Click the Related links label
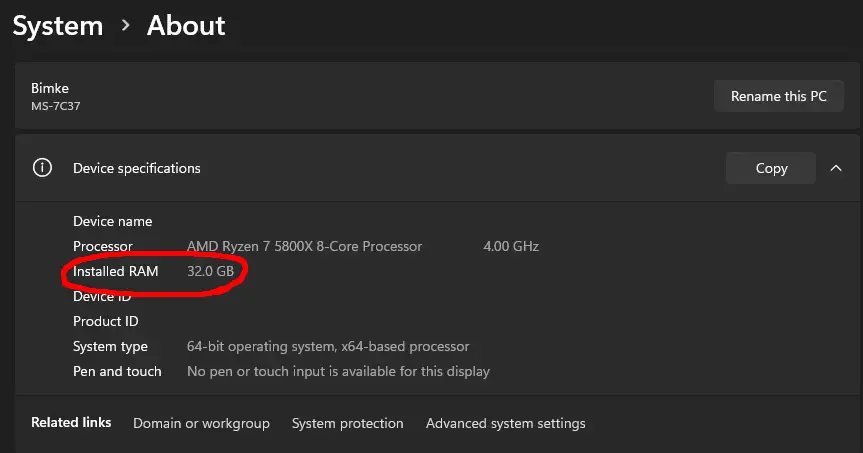The image size is (863, 453). pos(71,423)
